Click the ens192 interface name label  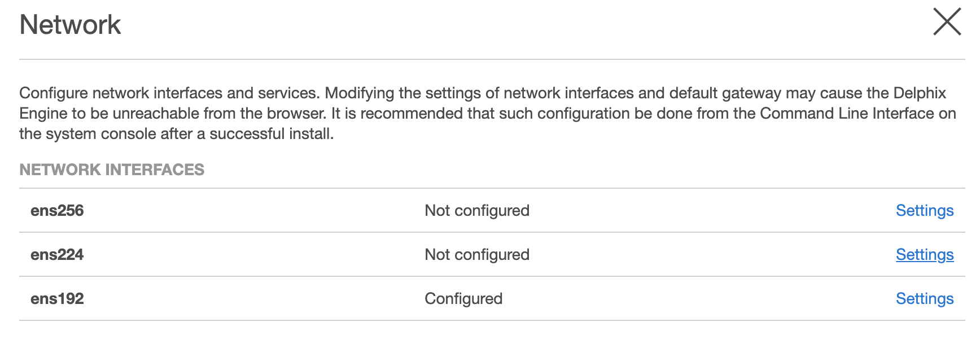[58, 298]
